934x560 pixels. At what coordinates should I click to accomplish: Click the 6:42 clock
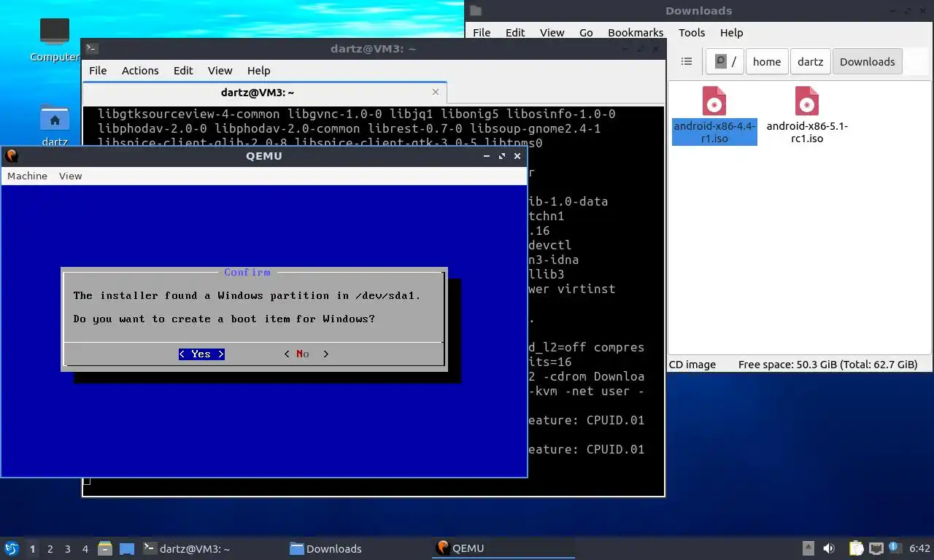pos(919,548)
